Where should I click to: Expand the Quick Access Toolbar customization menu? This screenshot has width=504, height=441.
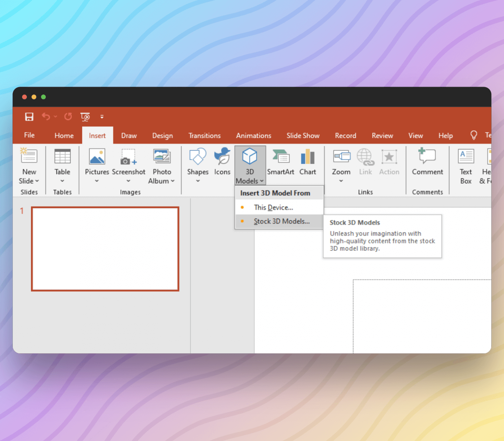click(102, 117)
